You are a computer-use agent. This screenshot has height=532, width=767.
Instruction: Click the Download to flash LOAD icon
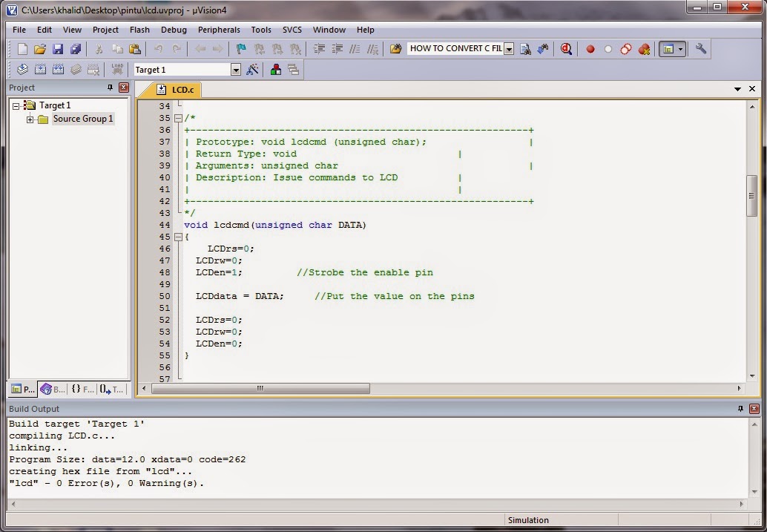(x=117, y=70)
